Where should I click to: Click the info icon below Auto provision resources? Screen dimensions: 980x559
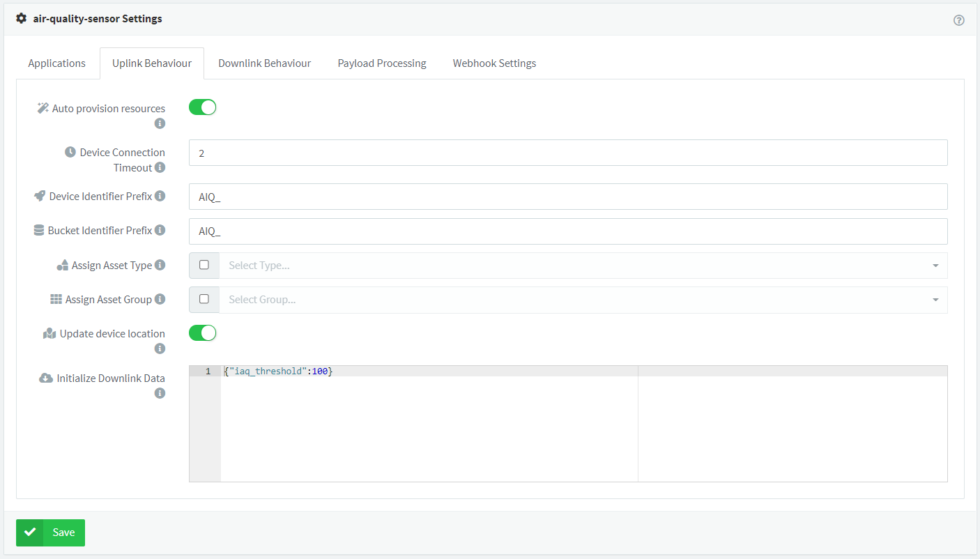coord(160,123)
